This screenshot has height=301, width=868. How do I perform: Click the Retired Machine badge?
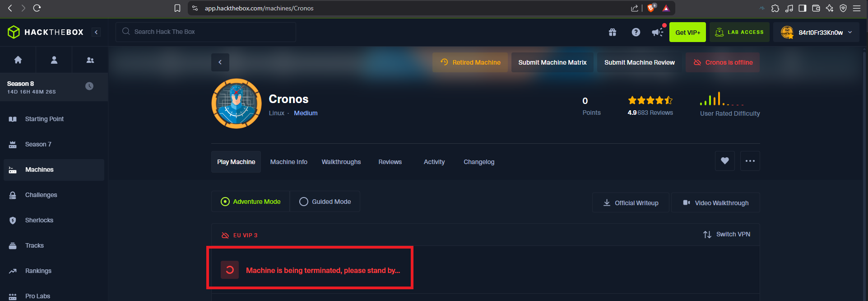point(470,62)
